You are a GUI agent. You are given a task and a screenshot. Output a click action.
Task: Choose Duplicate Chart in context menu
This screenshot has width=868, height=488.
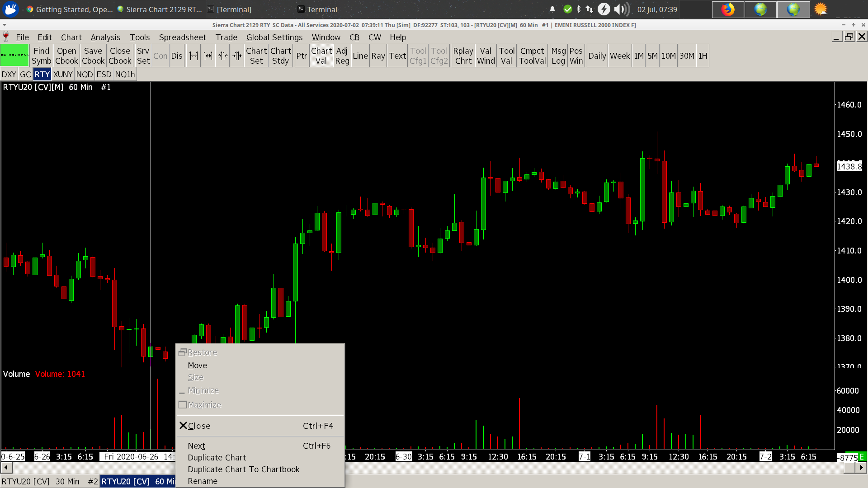click(217, 457)
